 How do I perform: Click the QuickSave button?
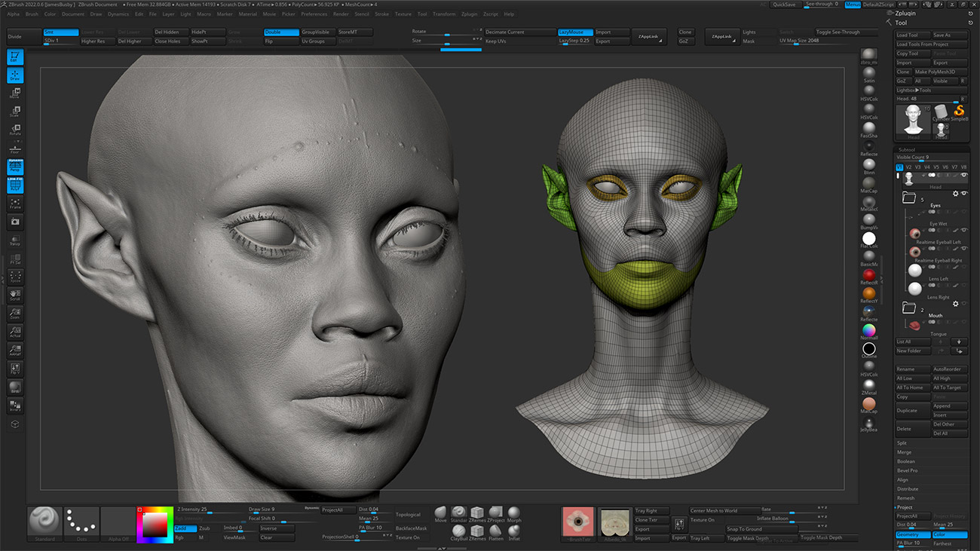tap(784, 5)
